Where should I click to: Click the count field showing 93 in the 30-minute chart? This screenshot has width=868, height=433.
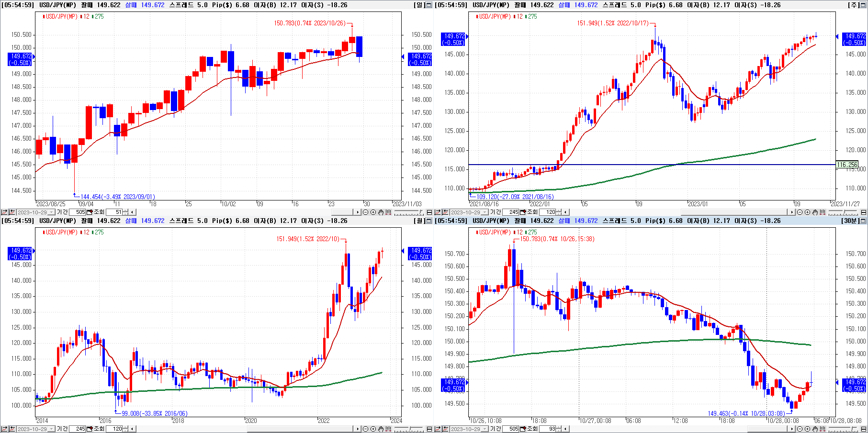(x=548, y=429)
